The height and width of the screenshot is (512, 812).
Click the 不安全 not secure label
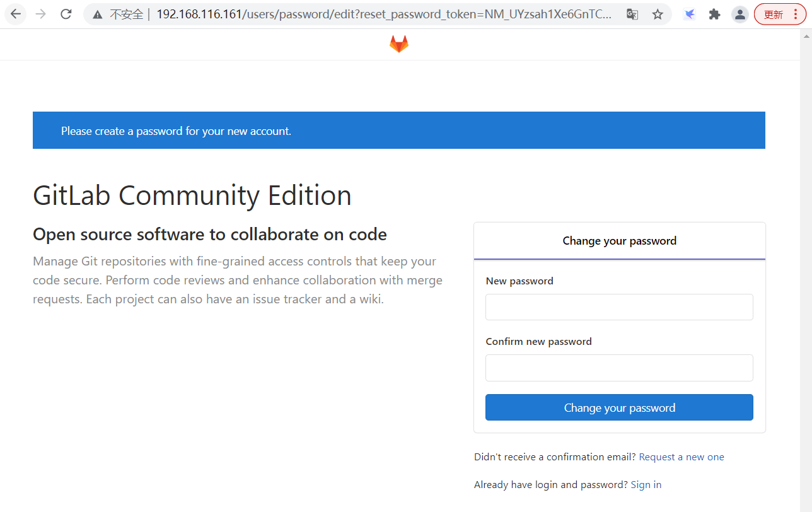[x=126, y=15]
